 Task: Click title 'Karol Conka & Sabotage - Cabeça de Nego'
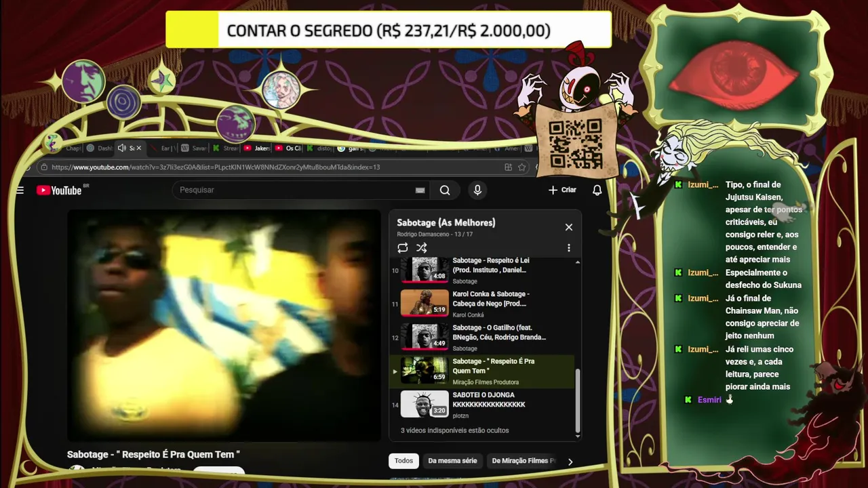pyautogui.click(x=491, y=299)
